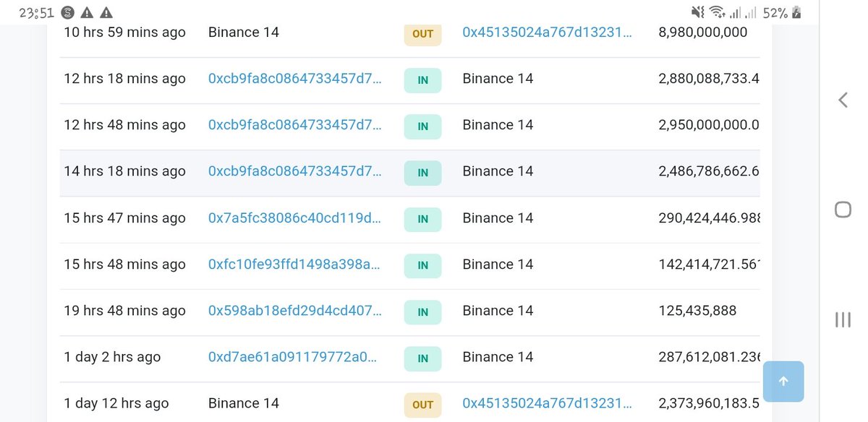This screenshot has height=422, width=868.
Task: Click Binance 14 recipient in 19 hrs 48 mins row
Action: [x=498, y=311]
